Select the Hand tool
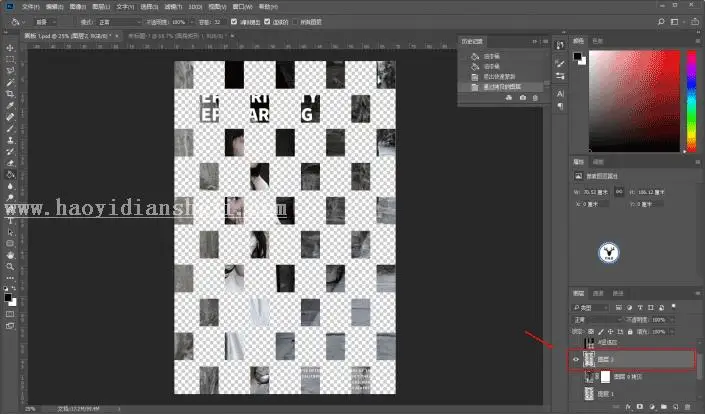705x414 pixels. click(10, 255)
